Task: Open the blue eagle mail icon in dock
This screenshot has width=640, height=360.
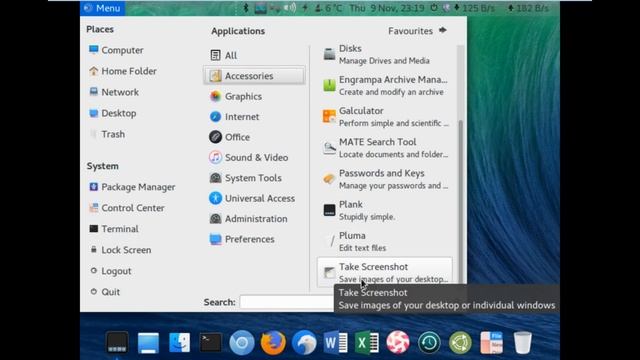Action: coord(304,342)
